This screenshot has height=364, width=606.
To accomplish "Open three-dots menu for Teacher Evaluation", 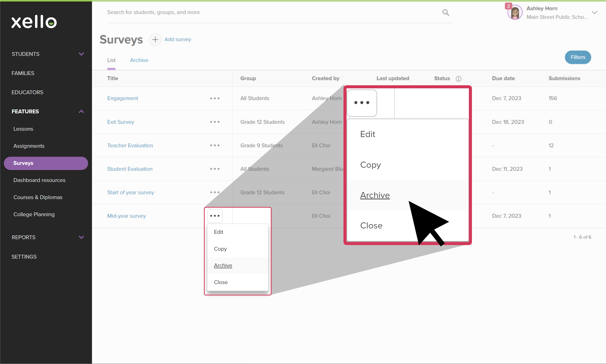I will tap(215, 145).
